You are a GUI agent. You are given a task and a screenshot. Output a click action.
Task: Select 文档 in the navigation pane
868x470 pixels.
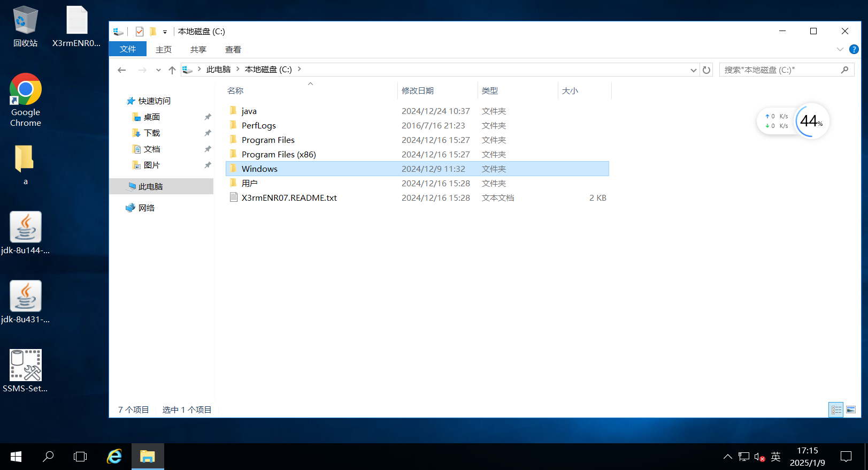[x=151, y=149]
